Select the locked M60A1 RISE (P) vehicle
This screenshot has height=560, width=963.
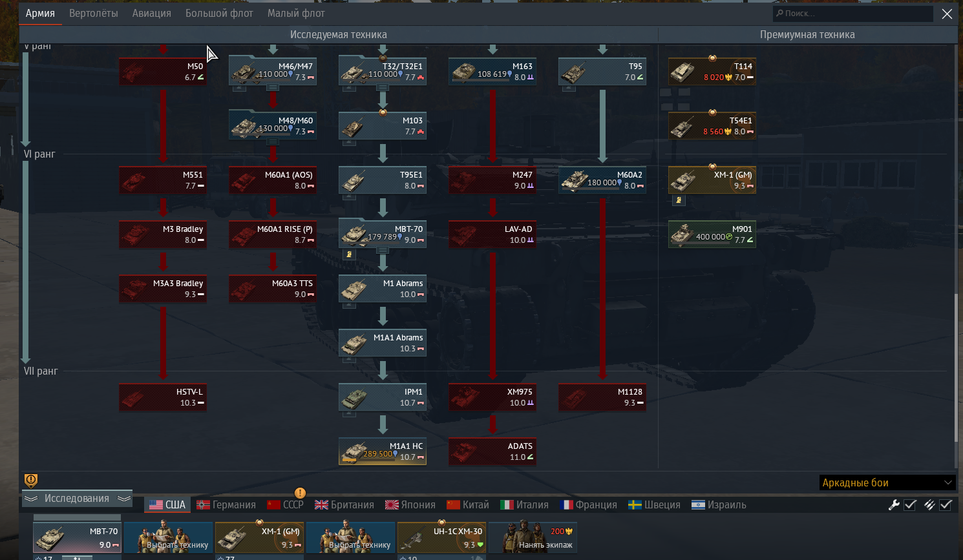[273, 234]
